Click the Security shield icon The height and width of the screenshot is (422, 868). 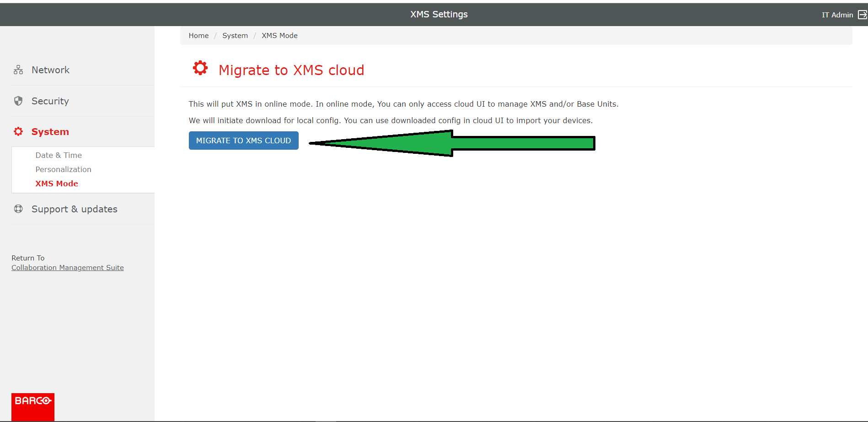tap(18, 101)
